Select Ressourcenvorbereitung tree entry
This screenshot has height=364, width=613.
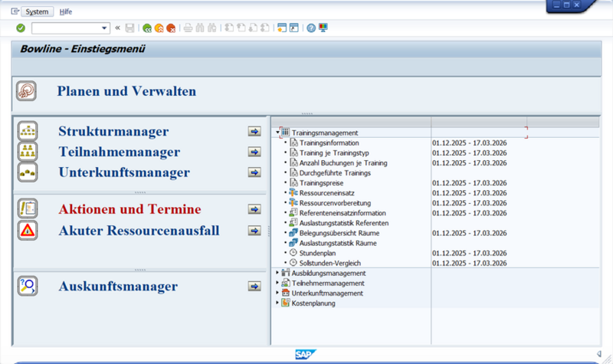click(x=335, y=203)
